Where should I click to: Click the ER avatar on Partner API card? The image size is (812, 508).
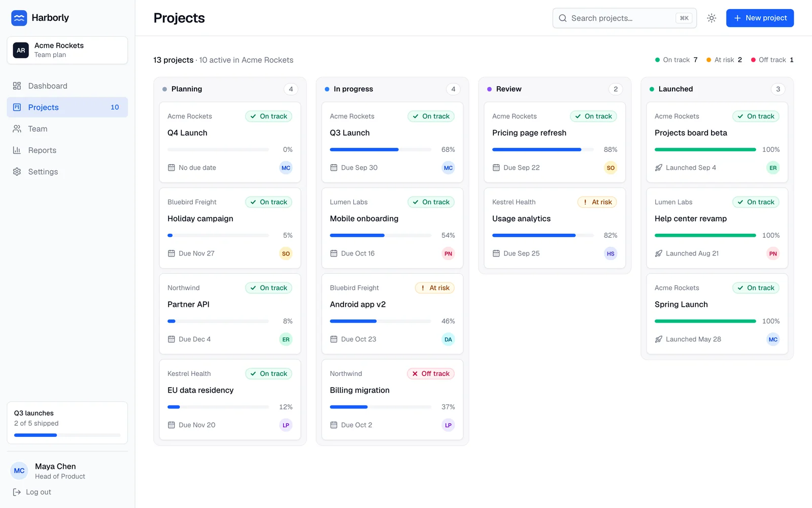coord(286,340)
